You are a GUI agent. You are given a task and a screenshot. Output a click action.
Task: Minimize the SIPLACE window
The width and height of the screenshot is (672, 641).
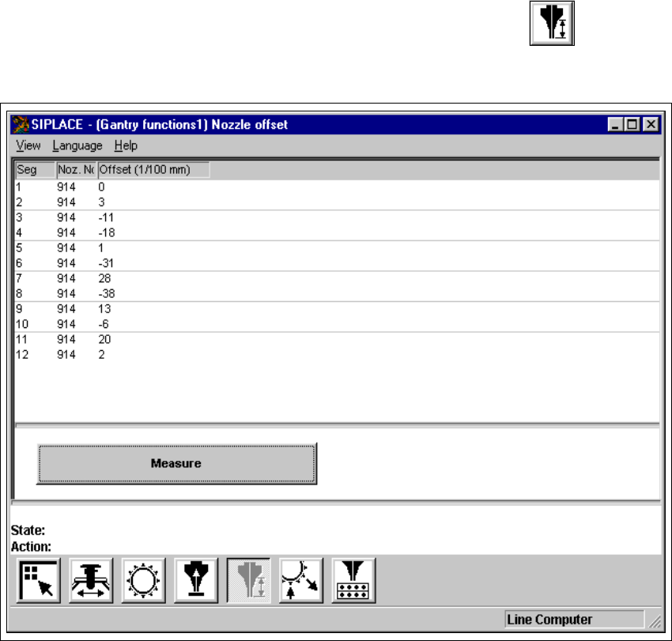click(x=615, y=125)
